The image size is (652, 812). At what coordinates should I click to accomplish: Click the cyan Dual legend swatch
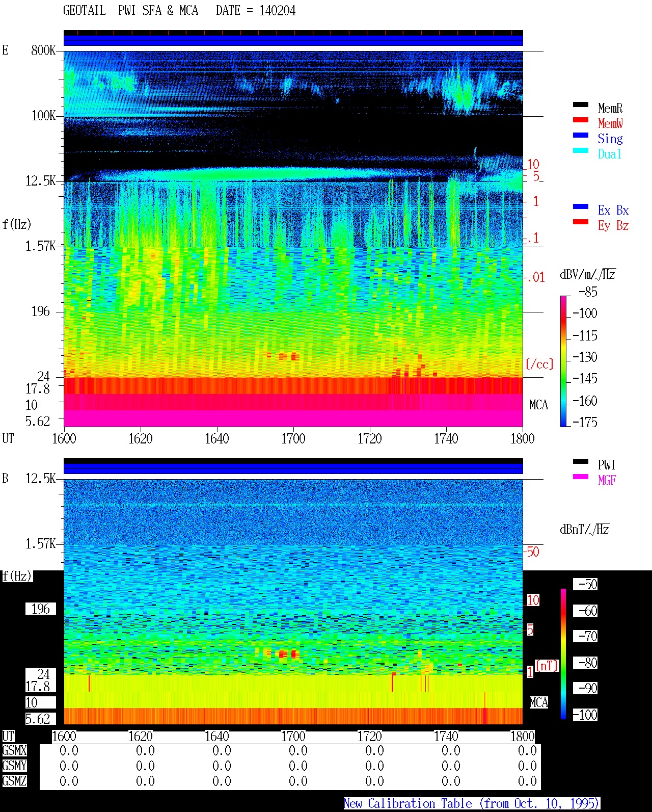tap(581, 151)
